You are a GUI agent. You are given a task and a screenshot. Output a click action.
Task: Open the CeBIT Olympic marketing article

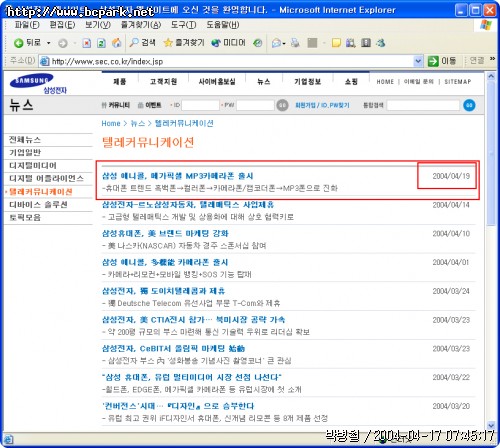tap(174, 348)
